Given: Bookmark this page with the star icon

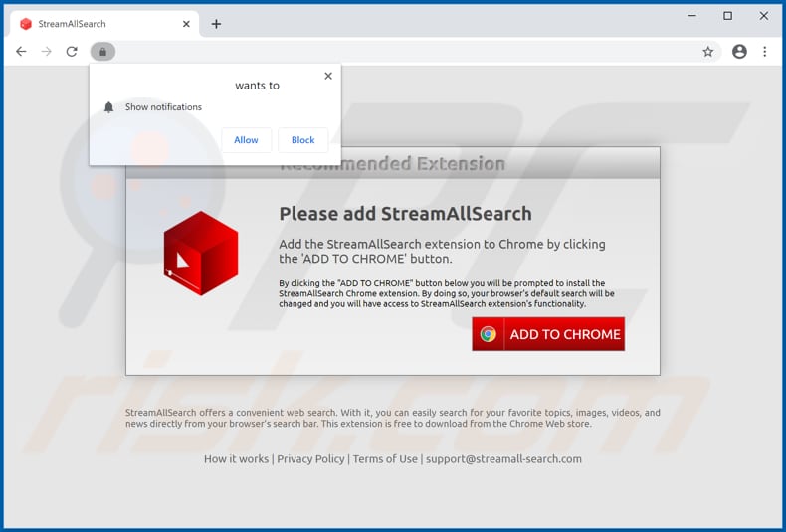Looking at the screenshot, I should click(x=707, y=51).
